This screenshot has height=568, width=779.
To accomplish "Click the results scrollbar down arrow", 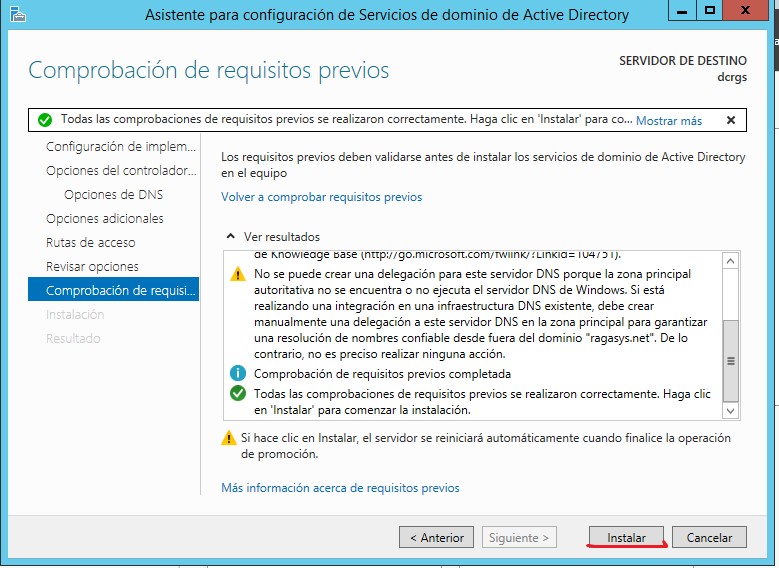I will [x=730, y=411].
